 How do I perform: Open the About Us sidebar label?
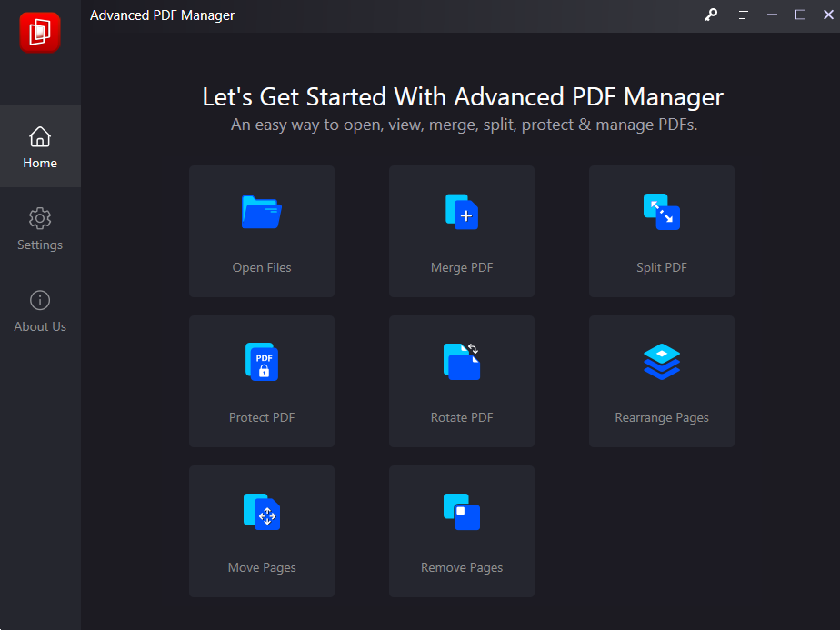[40, 326]
